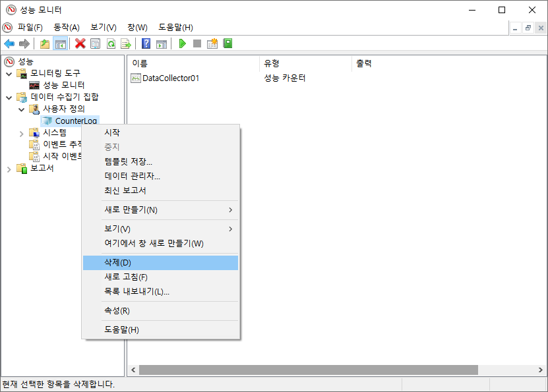Click the DataCollector01 item icon
Image resolution: width=548 pixels, height=392 pixels.
136,78
